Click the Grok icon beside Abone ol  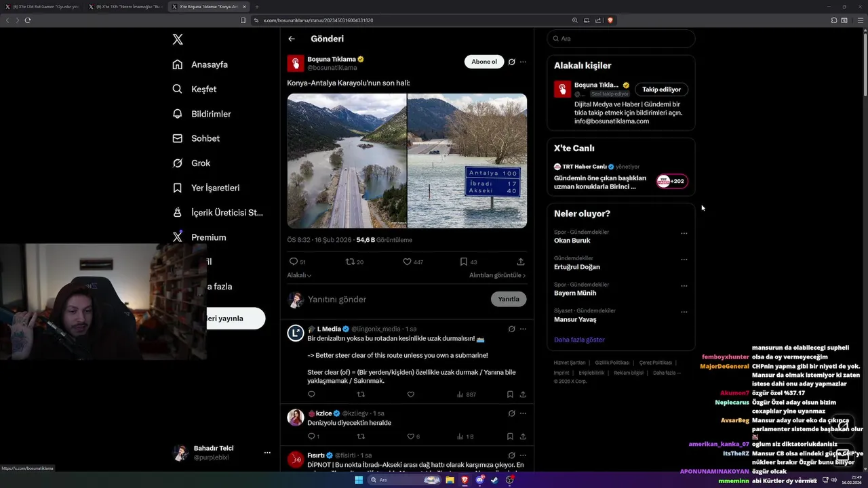coord(512,62)
